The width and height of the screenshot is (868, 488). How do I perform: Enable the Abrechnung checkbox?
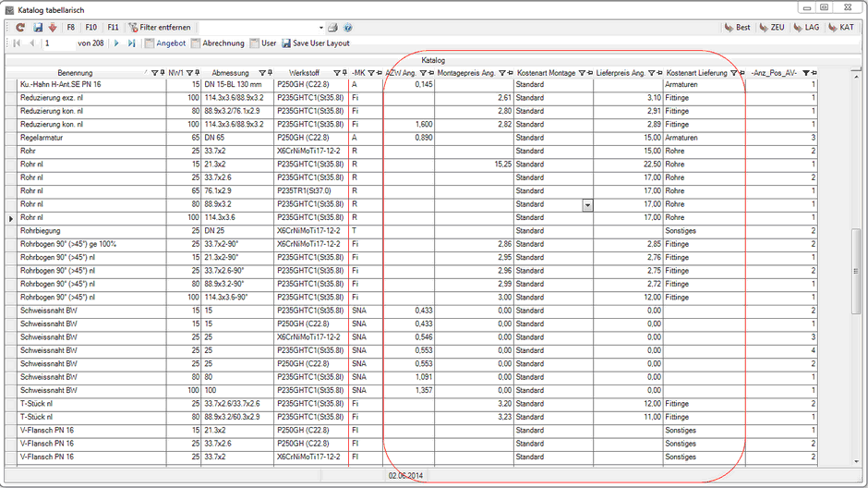click(196, 43)
